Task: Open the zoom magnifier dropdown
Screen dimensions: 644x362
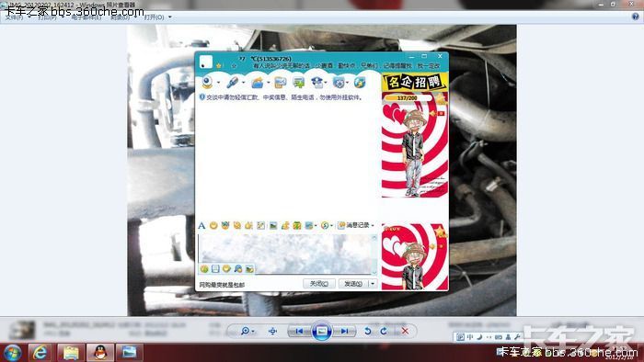Action: pos(247,331)
